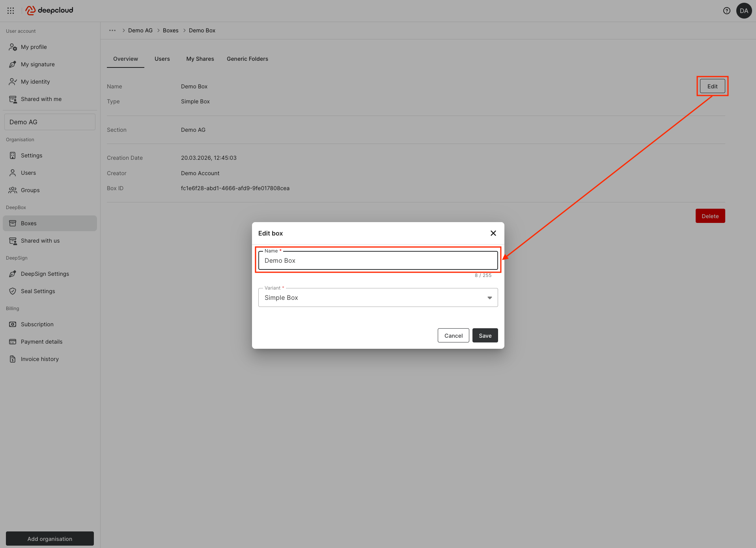Cancel the Edit box dialog

[x=453, y=336]
